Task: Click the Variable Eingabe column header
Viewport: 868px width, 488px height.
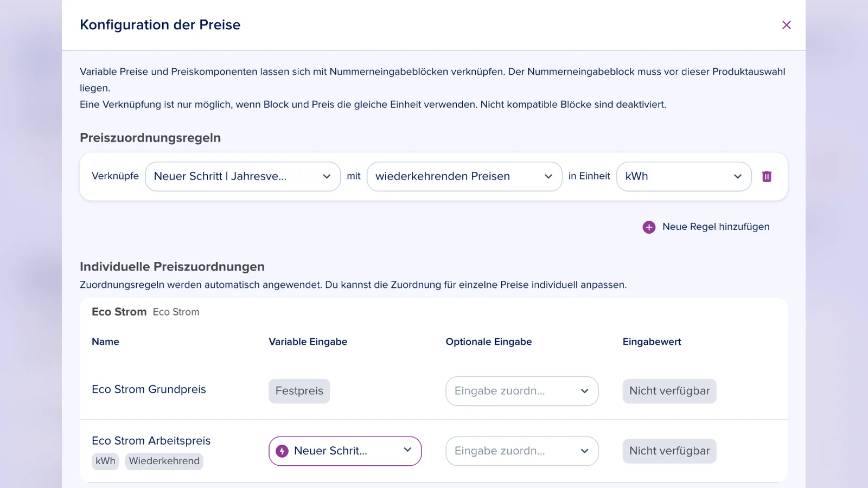Action: [308, 342]
